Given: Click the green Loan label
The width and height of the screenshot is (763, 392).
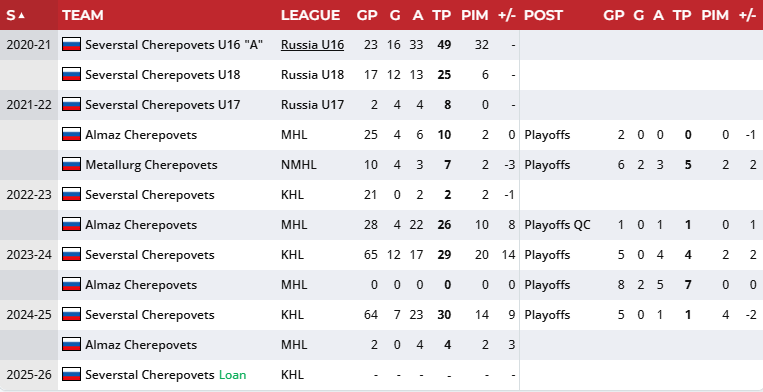Looking at the screenshot, I should click(233, 375).
